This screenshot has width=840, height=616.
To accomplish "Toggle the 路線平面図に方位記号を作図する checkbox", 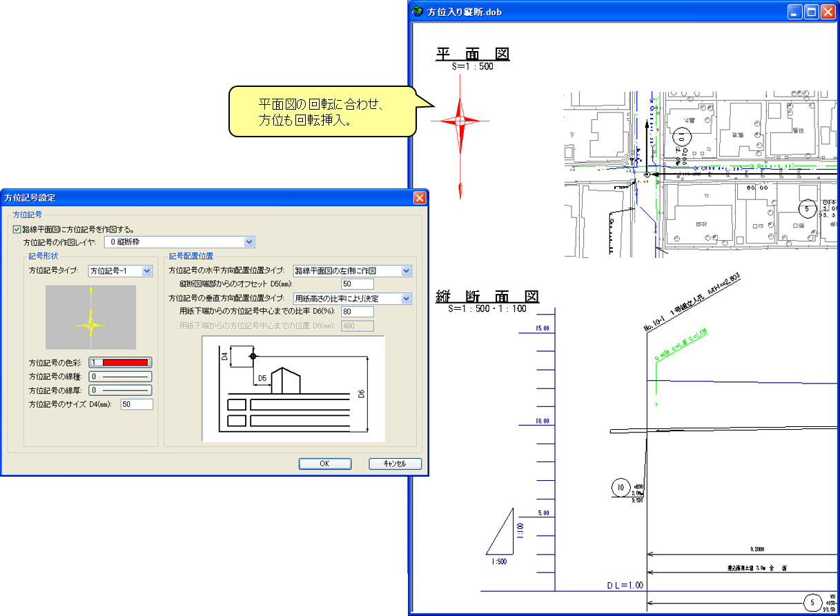I will tap(17, 229).
